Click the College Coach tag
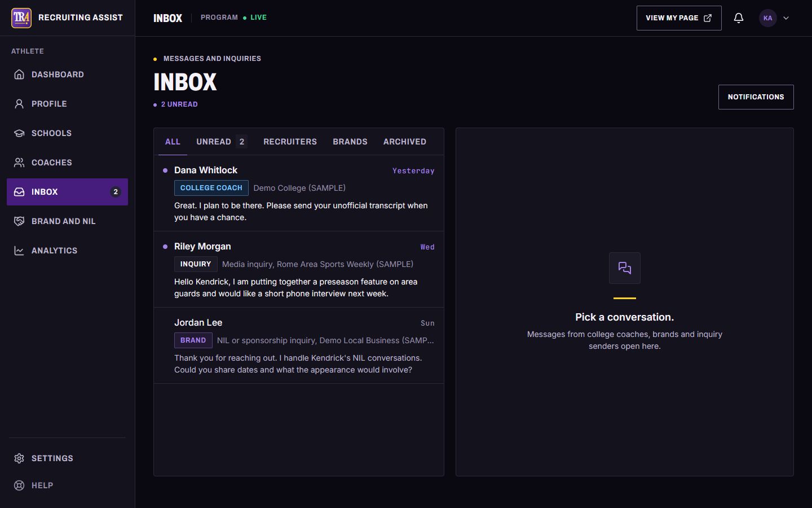The width and height of the screenshot is (812, 508). click(x=211, y=188)
